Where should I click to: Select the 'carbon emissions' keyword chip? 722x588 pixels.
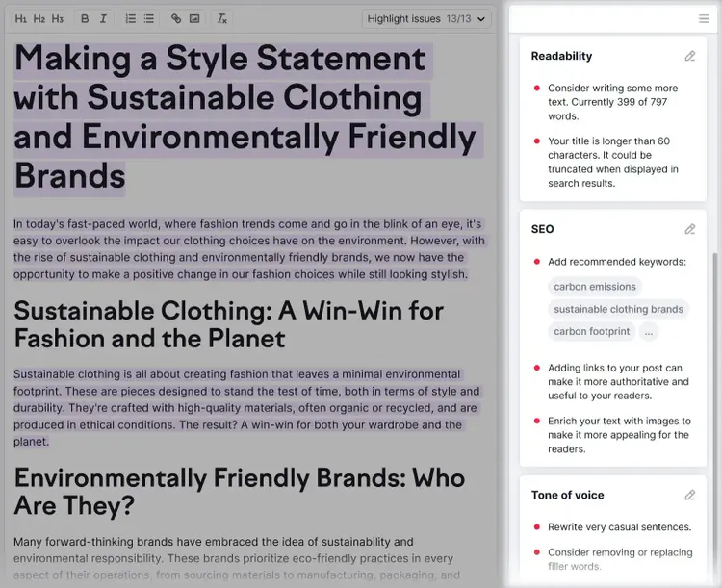tap(595, 287)
